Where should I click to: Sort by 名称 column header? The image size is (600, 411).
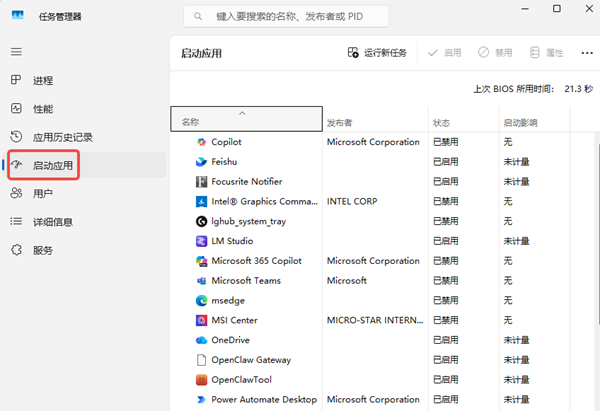[x=246, y=119]
